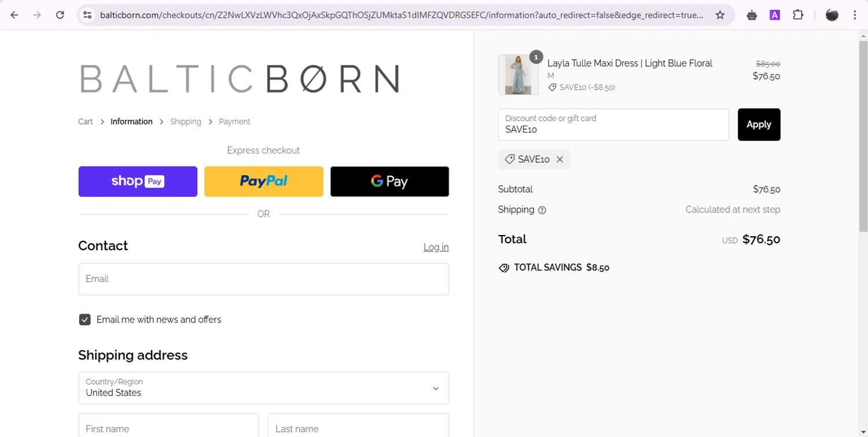Viewport: 868px width, 437px height.
Task: Click the Baltic Born logo
Action: 240,79
